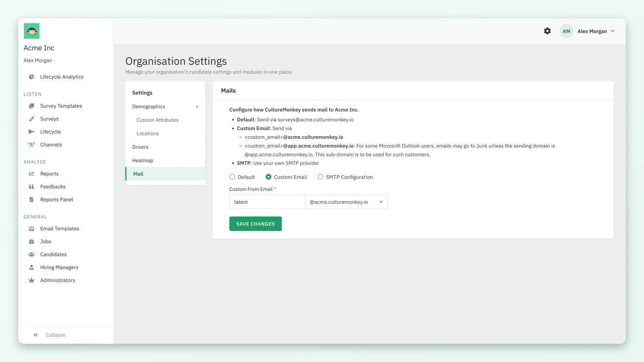Collapse the sidebar using Collapse link
The image size is (644, 362).
(56, 335)
